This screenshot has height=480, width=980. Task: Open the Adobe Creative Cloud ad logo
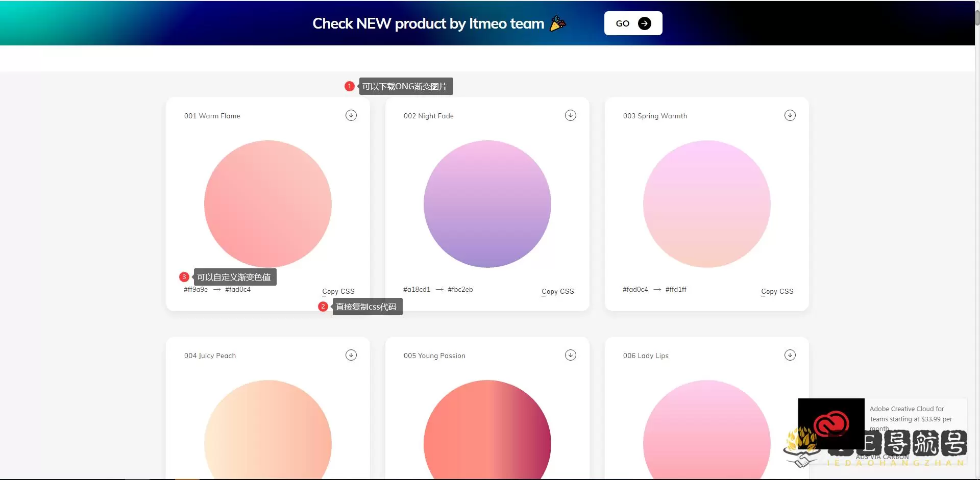click(x=830, y=424)
